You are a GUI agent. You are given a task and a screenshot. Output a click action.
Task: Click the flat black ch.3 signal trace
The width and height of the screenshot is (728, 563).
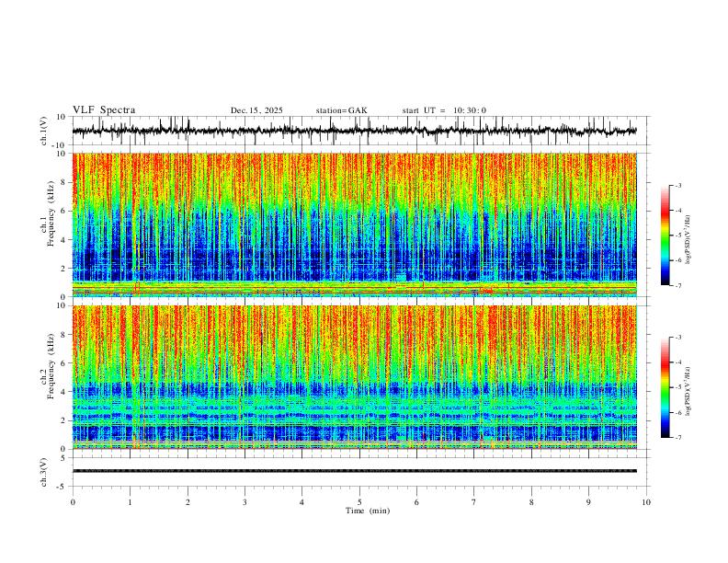pos(354,471)
